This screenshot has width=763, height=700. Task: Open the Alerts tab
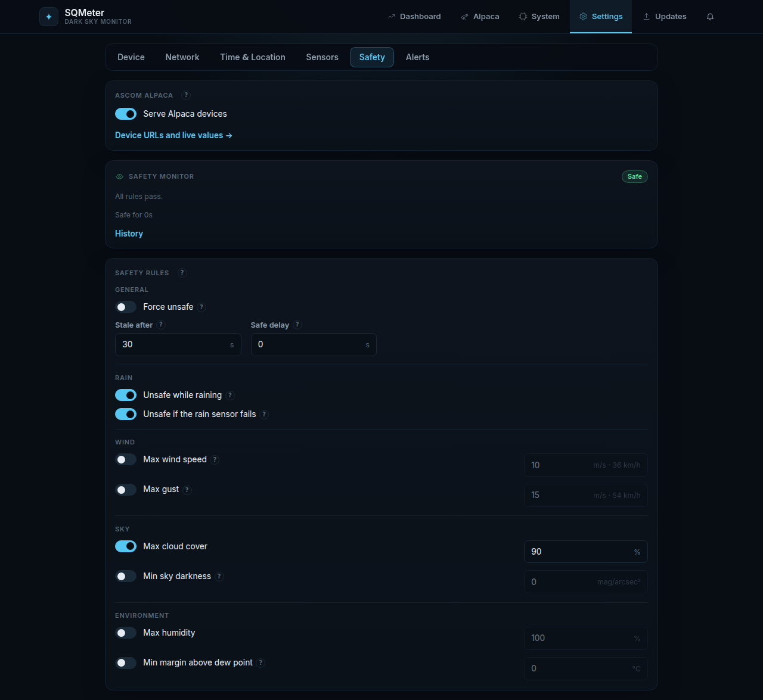point(418,57)
